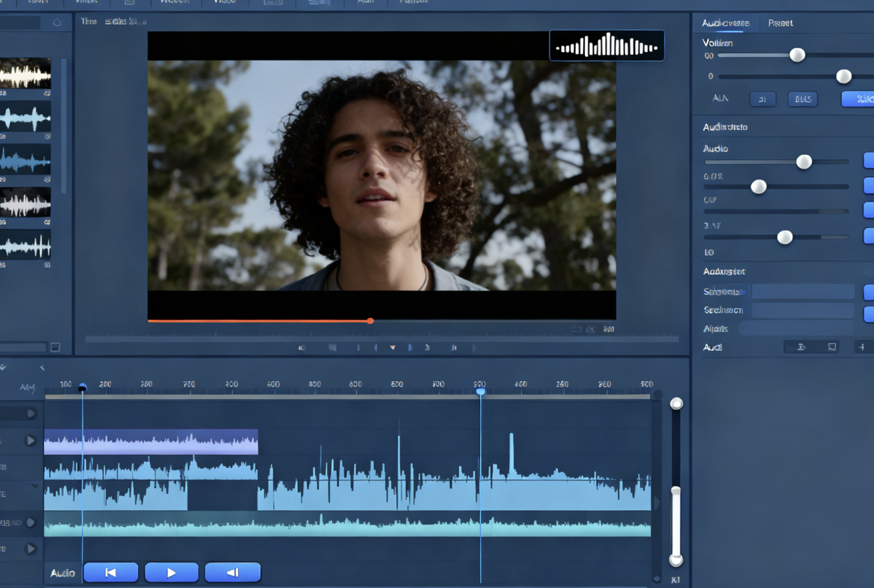
Task: Click the BUS button under Volume
Action: [x=803, y=99]
